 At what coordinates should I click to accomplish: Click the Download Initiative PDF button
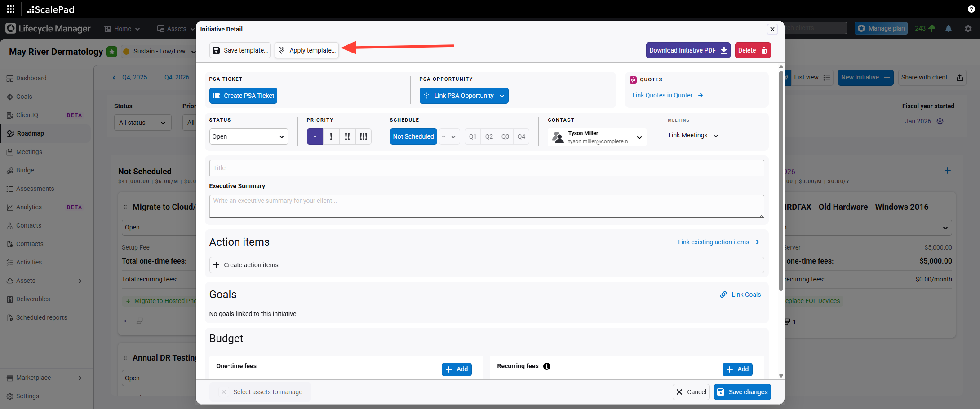[x=688, y=50]
